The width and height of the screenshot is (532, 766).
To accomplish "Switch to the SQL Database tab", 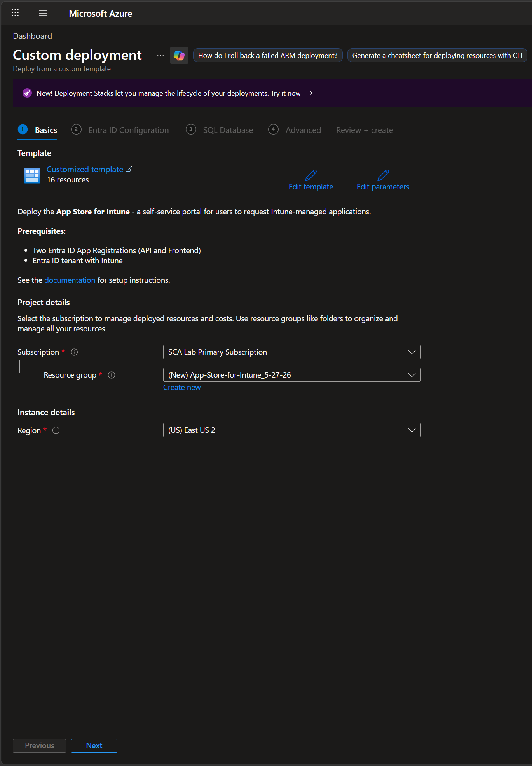I will (228, 130).
